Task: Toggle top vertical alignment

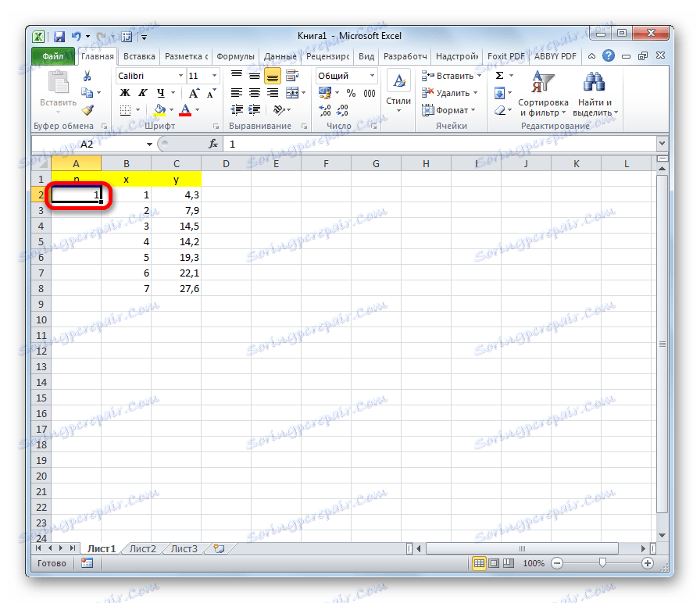Action: coord(237,76)
